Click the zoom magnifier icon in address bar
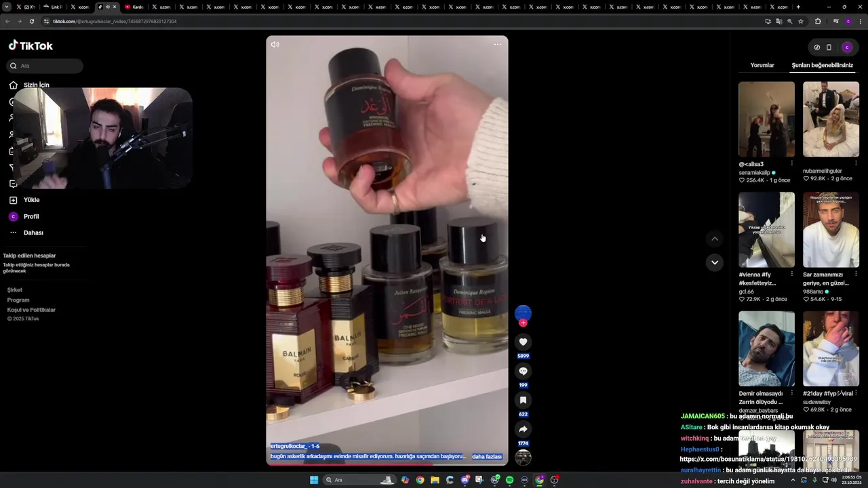 click(790, 21)
